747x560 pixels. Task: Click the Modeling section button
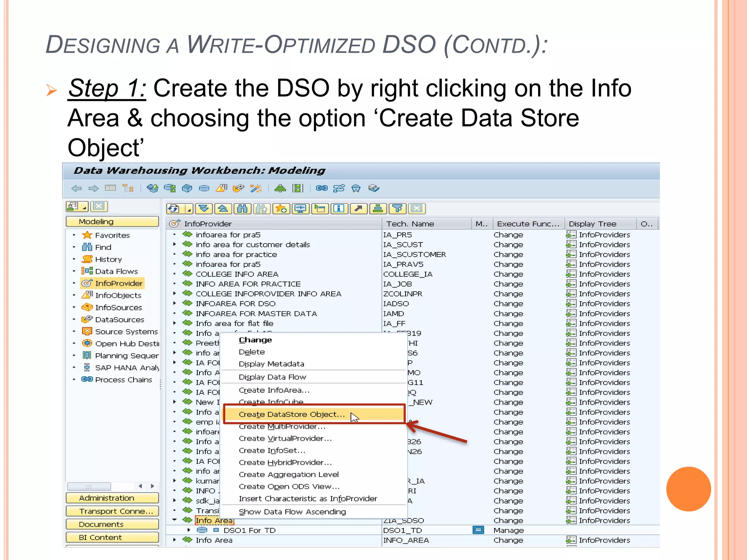point(112,221)
